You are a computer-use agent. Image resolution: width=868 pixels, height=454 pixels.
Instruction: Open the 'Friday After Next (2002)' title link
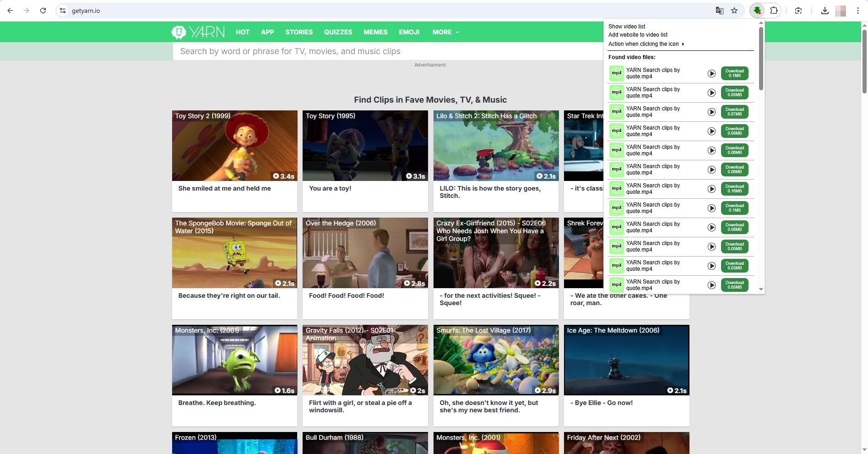[603, 438]
